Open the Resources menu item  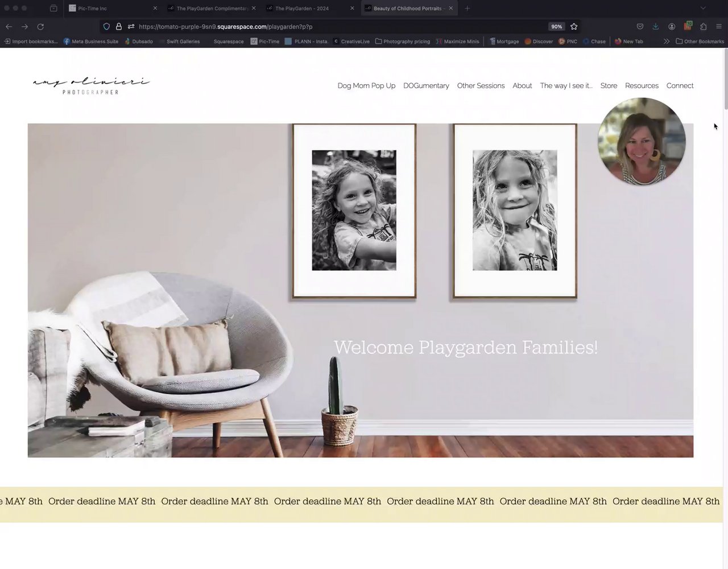coord(642,85)
